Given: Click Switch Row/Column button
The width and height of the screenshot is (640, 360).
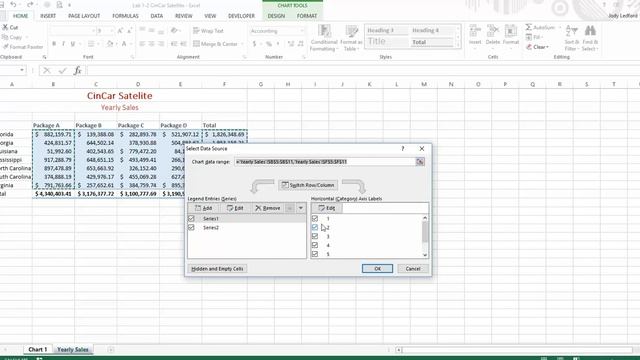Looking at the screenshot, I should click(308, 185).
